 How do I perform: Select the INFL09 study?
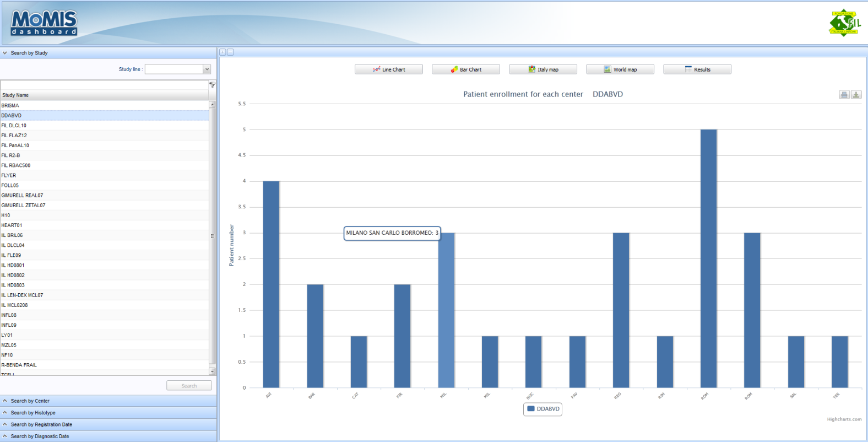coord(105,325)
